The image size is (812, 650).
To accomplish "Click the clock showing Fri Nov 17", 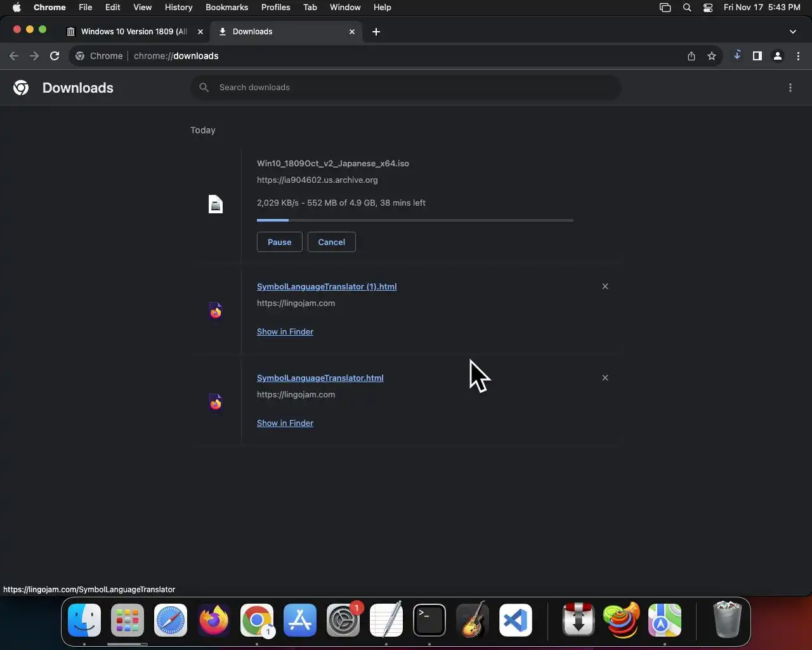I will pyautogui.click(x=762, y=8).
